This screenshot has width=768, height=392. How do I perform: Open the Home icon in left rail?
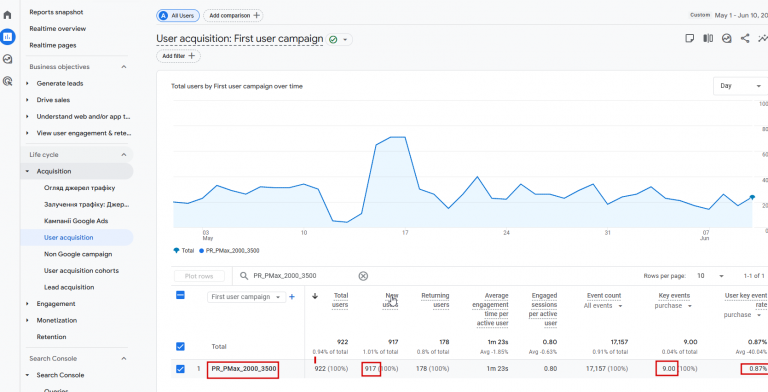(x=7, y=15)
